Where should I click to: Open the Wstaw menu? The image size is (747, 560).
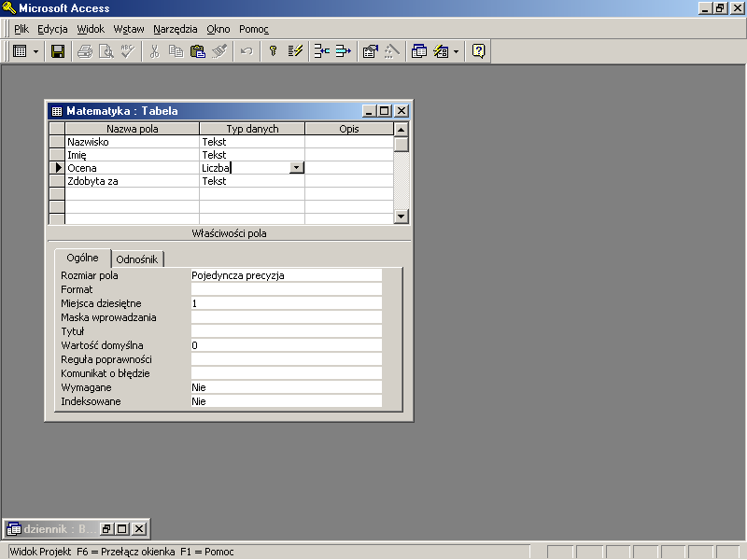[129, 29]
